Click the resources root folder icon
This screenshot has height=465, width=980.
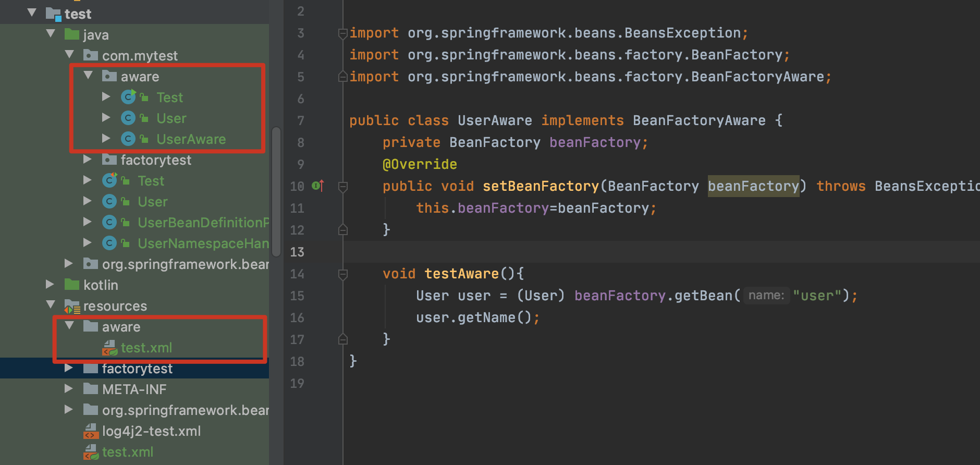(x=72, y=306)
